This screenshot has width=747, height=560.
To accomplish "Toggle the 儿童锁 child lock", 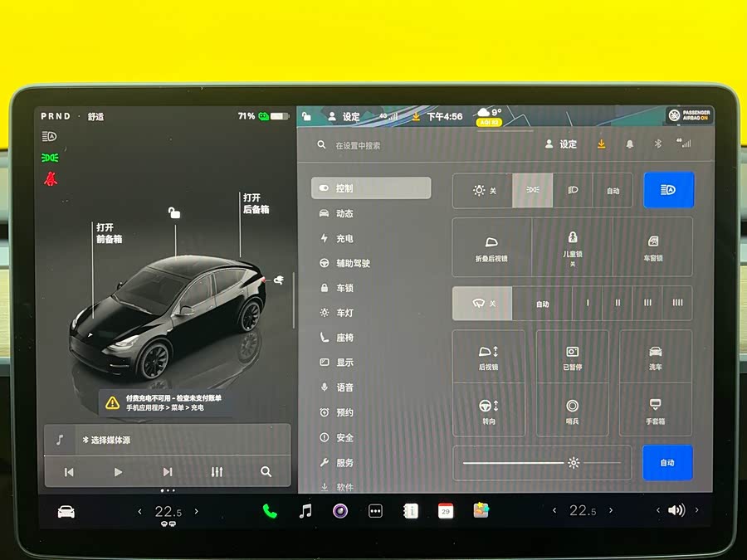I will (x=572, y=247).
